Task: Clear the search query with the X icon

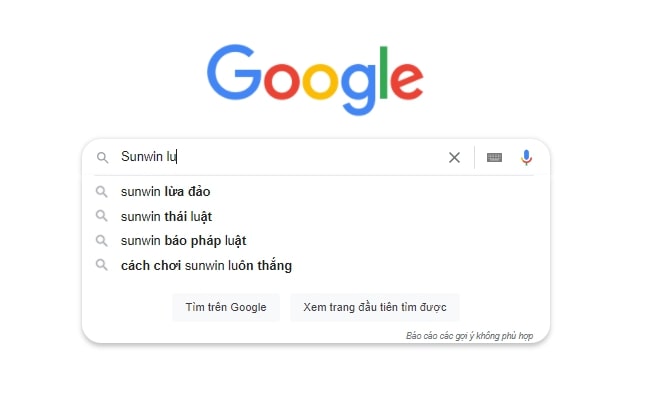Action: (x=454, y=158)
